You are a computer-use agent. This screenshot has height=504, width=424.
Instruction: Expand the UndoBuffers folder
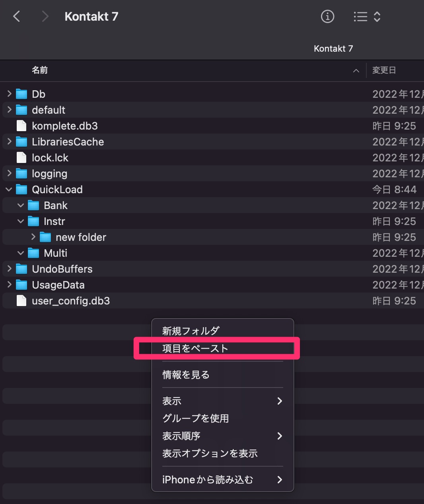(9, 269)
